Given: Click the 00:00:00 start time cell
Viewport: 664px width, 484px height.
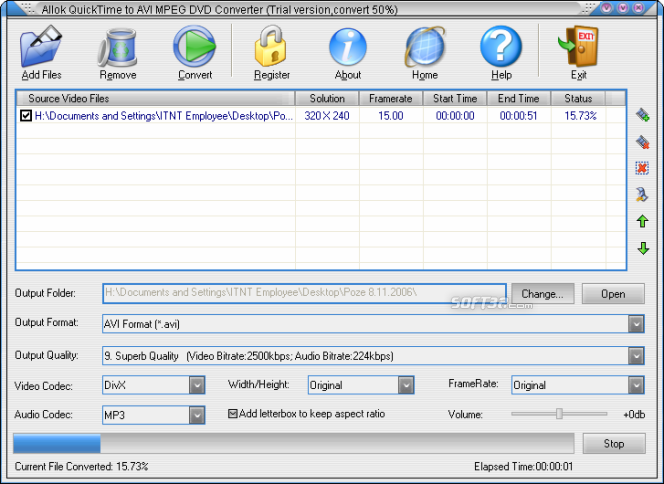Looking at the screenshot, I should [455, 116].
